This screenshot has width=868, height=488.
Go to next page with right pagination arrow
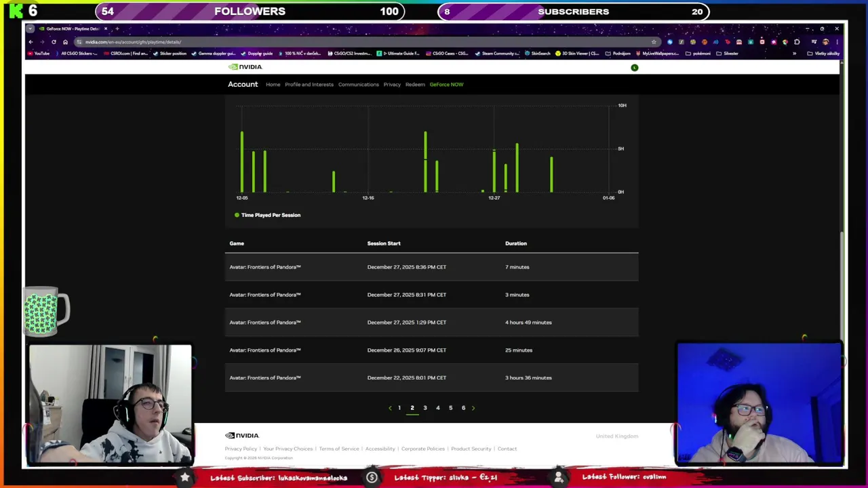point(473,408)
